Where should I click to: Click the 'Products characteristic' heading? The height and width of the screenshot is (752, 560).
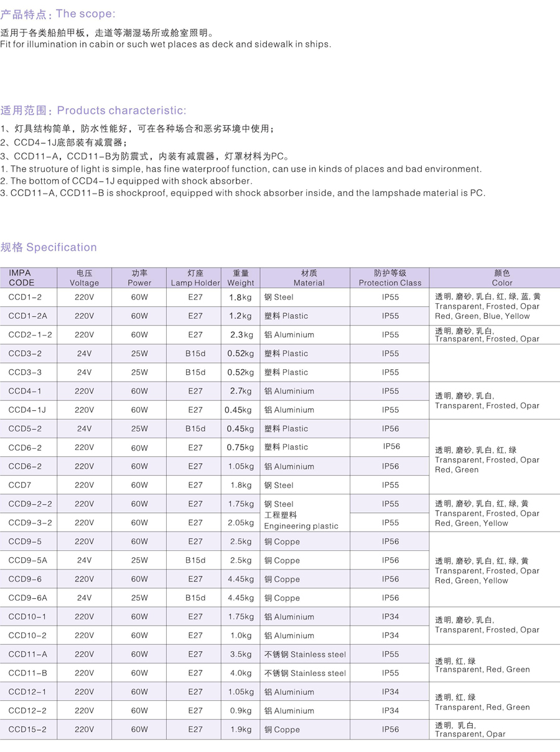click(93, 110)
